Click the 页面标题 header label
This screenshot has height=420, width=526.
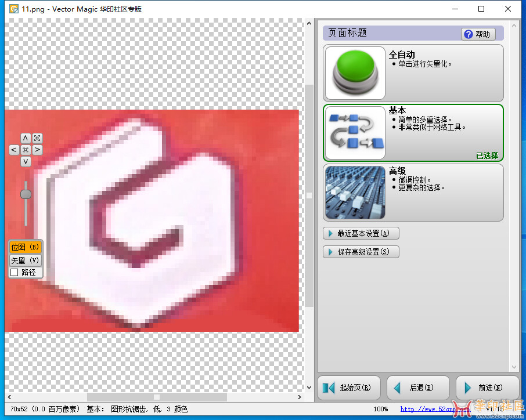(347, 33)
